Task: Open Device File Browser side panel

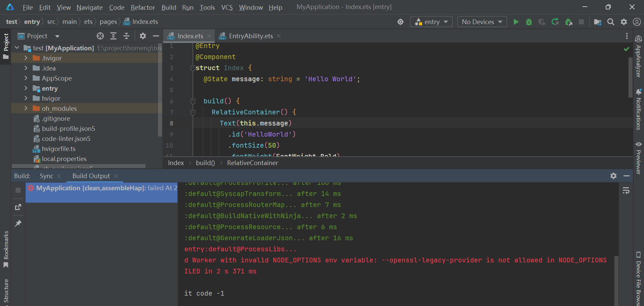Action: coord(638,278)
